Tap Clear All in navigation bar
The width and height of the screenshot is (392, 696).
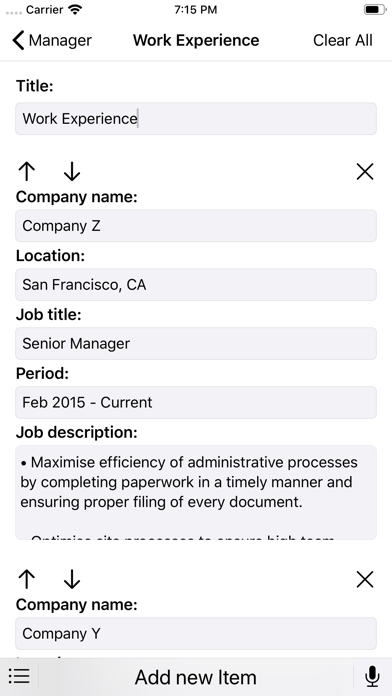(343, 40)
